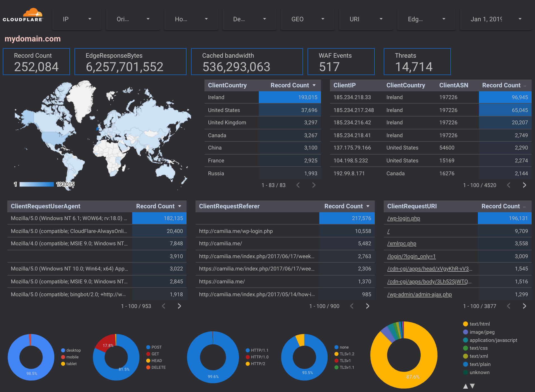Viewport: 535px width, 392px height.
Task: Click the map color scale gradient slider
Action: (x=37, y=184)
